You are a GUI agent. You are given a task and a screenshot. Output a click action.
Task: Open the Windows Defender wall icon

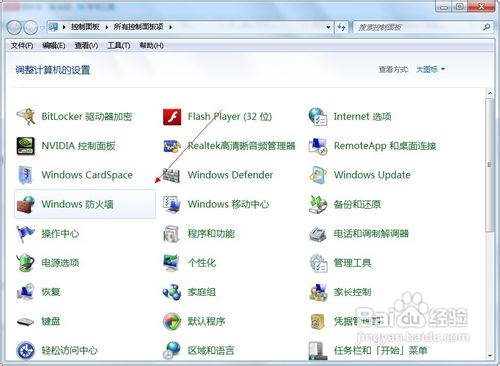tap(172, 175)
